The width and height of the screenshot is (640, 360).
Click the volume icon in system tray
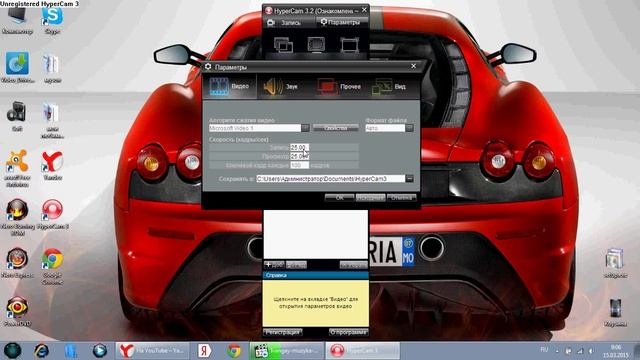(591, 351)
